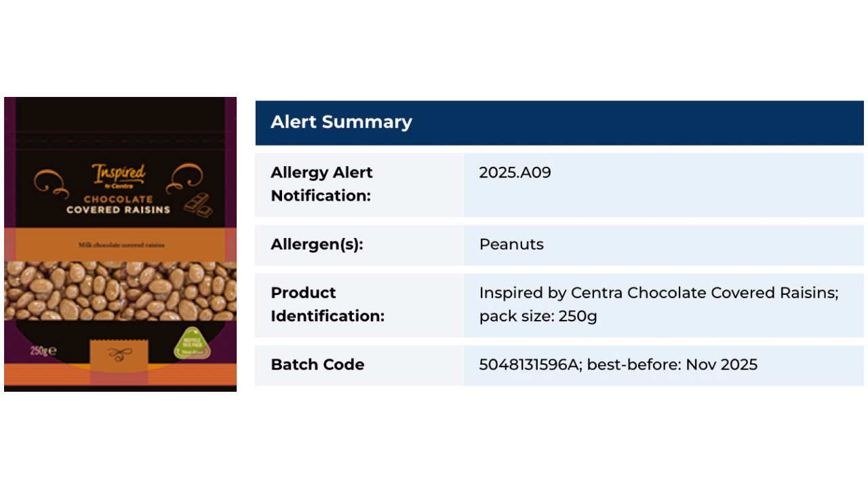Click the left decorative swirl on pack
The image size is (868, 488).
[52, 182]
